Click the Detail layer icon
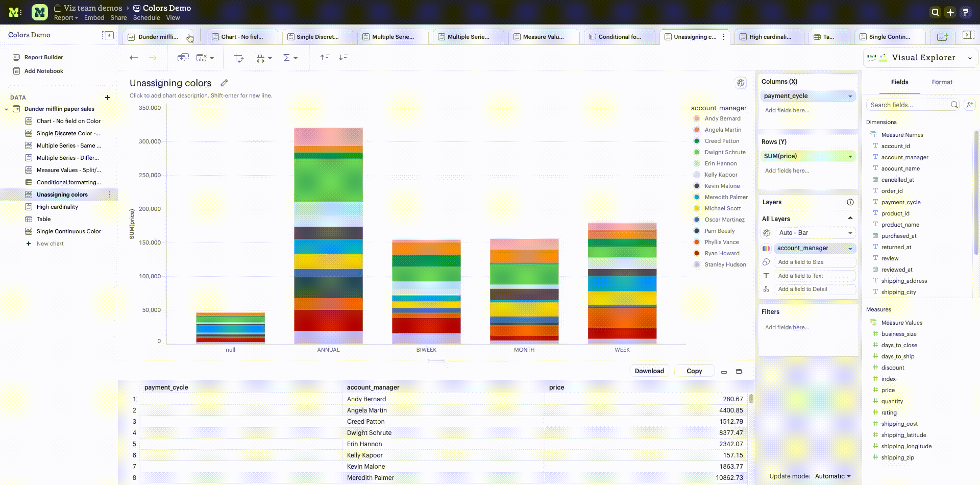This screenshot has height=485, width=980. 766,289
